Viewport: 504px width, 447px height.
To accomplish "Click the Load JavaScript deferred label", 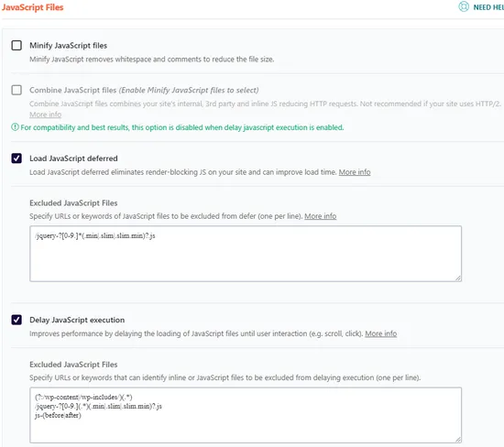I will 73,158.
